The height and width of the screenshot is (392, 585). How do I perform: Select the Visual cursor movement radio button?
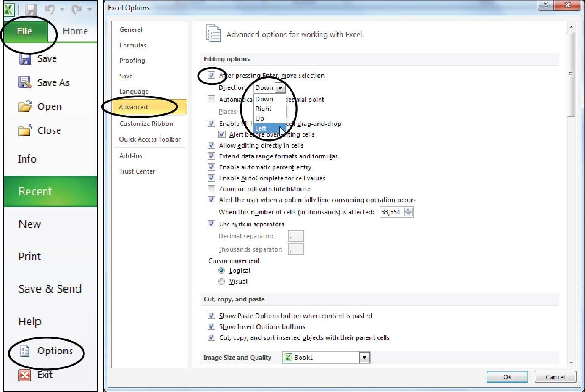221,282
